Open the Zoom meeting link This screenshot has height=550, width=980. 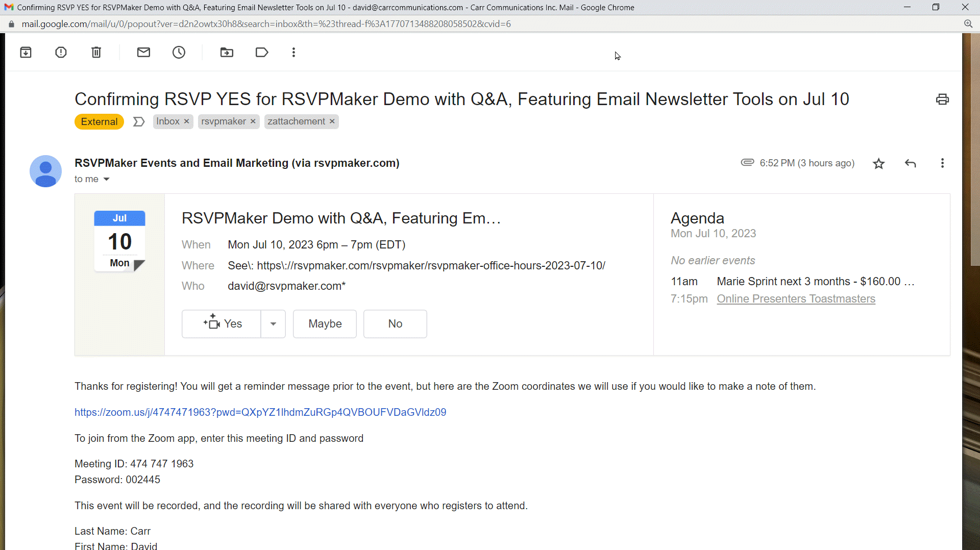pos(260,412)
